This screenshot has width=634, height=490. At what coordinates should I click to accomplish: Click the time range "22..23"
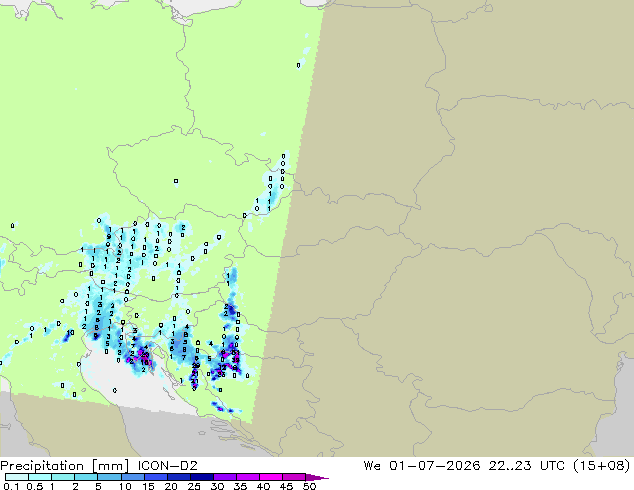coord(510,466)
